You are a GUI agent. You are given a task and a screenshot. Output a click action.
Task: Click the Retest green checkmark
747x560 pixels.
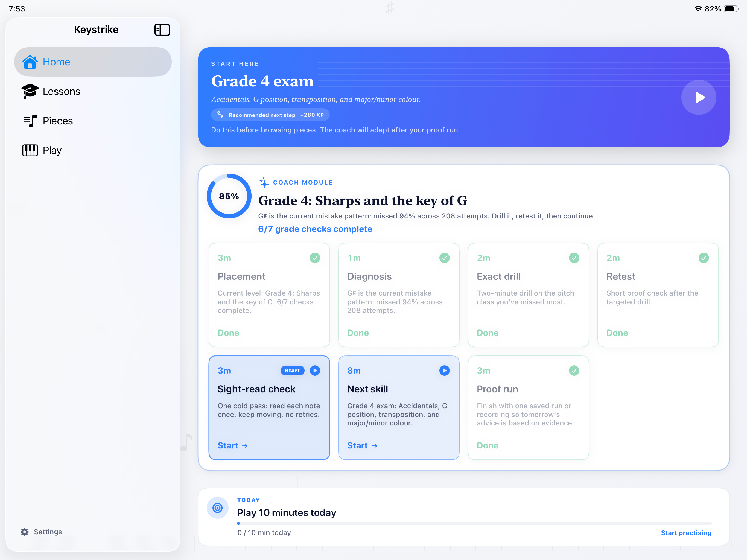704,258
